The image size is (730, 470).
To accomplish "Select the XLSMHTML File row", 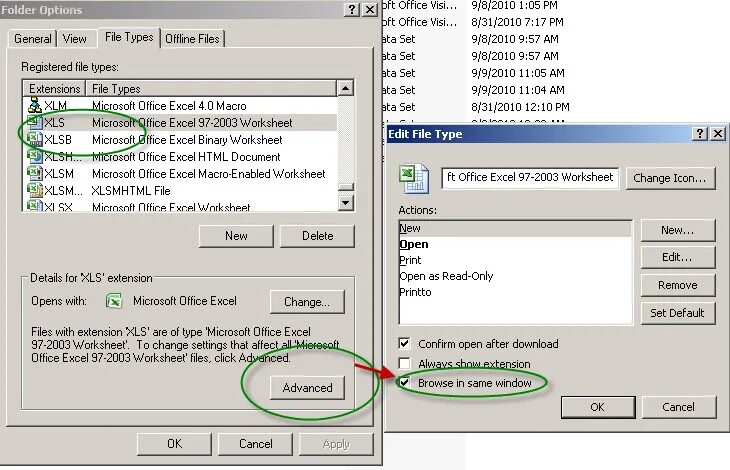I will tap(180, 191).
